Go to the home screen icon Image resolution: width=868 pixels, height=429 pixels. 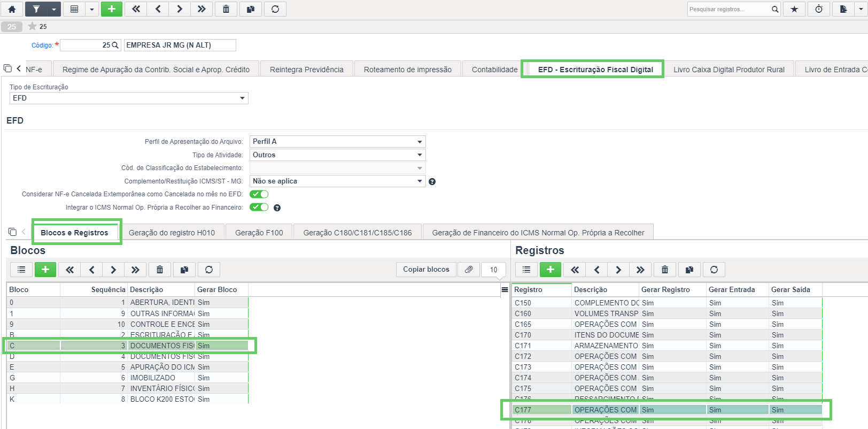click(12, 9)
